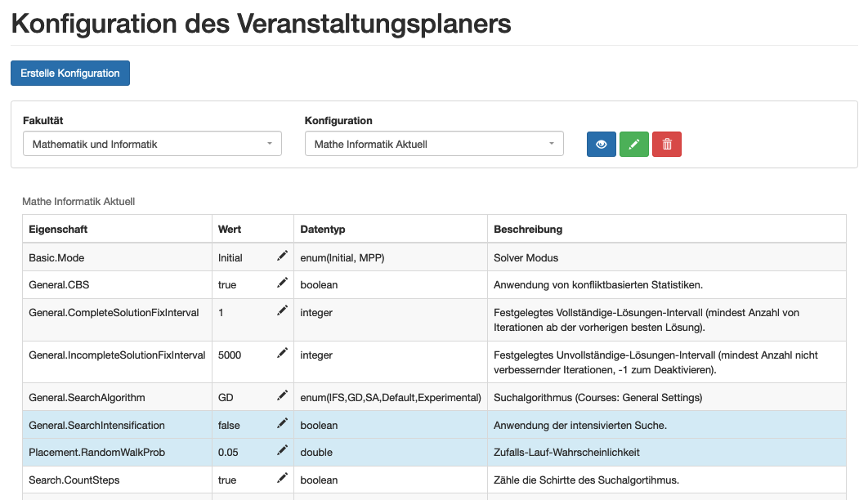868x500 pixels.
Task: Edit the Search.CountSteps value pencil icon
Action: (x=282, y=479)
